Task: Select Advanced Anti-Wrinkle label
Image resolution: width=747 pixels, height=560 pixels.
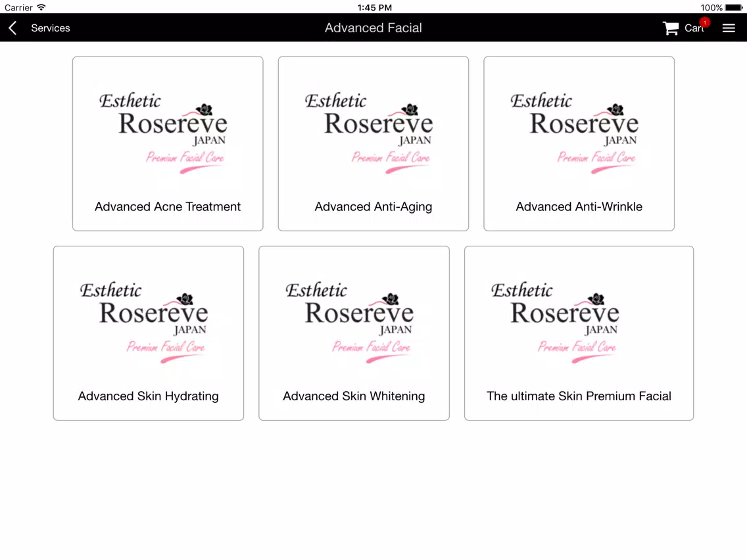Action: click(579, 206)
